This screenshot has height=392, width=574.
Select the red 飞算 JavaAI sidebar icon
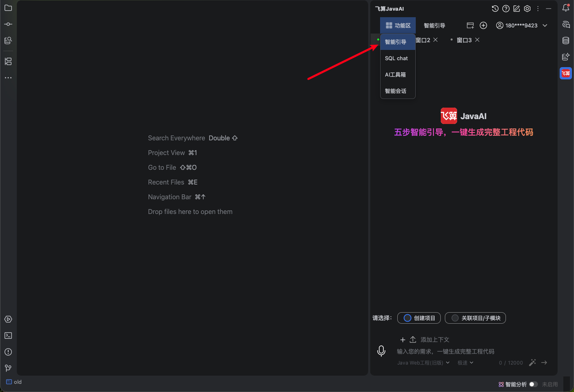(x=566, y=73)
